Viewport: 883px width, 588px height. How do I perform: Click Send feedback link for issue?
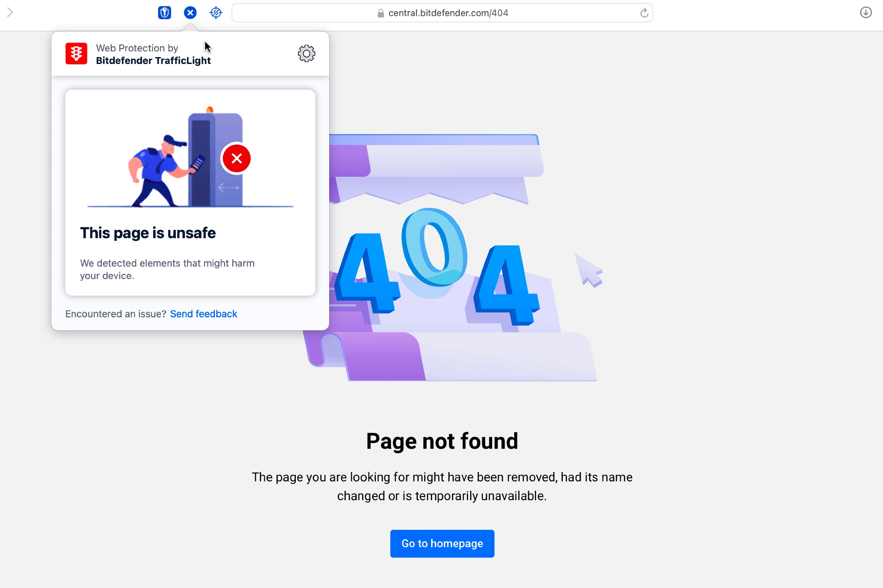coord(204,314)
